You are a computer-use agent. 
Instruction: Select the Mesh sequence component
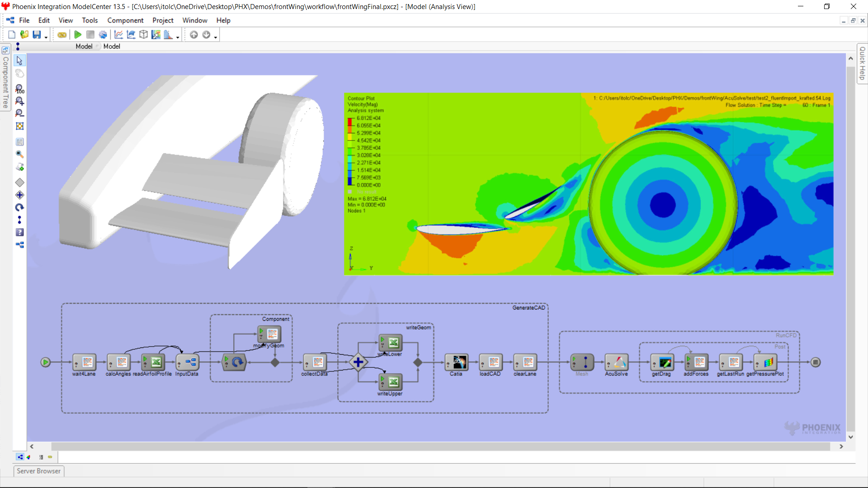[x=582, y=362]
